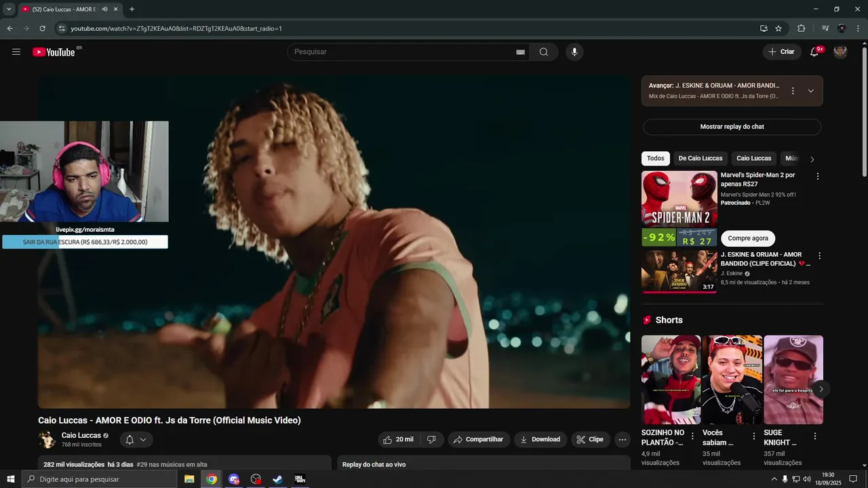Click the Criar button
The width and height of the screenshot is (868, 488).
(781, 52)
